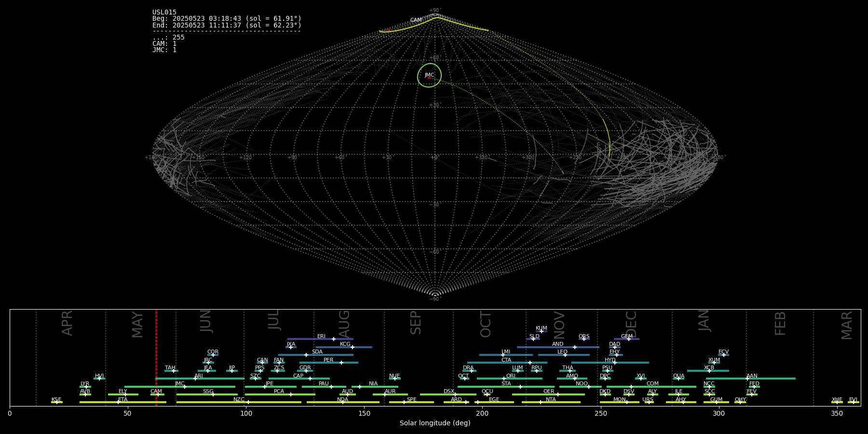Click the MON shower label
The width and height of the screenshot is (868, 434).
click(620, 399)
